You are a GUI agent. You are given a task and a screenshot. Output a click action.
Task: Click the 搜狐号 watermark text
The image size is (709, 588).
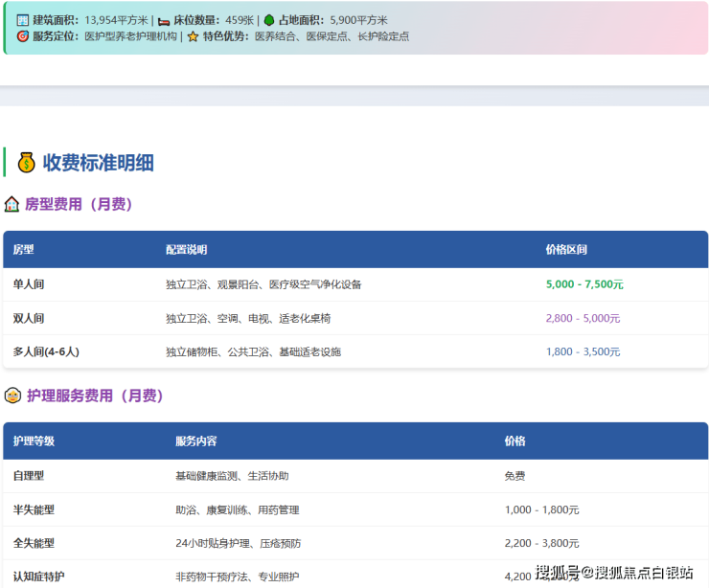[x=560, y=573]
